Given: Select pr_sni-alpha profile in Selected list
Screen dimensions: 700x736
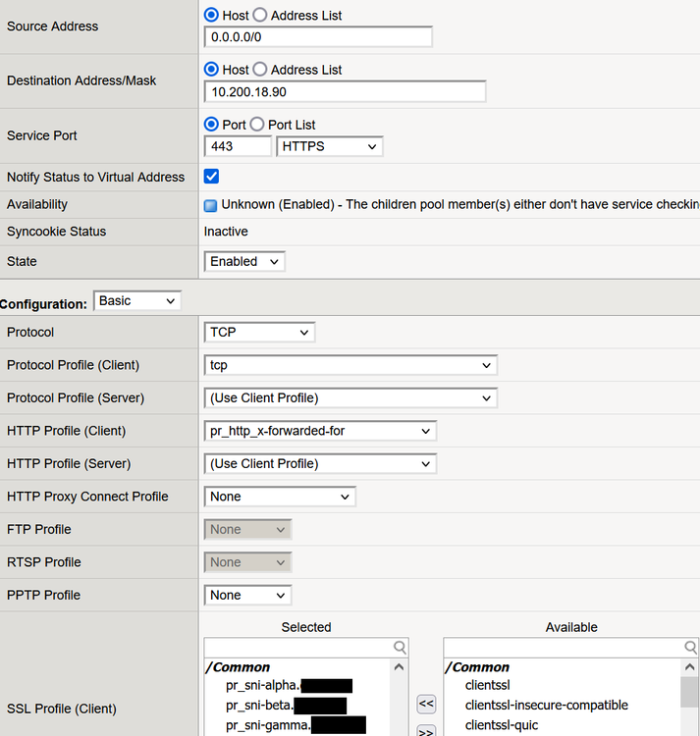Looking at the screenshot, I should (x=263, y=685).
